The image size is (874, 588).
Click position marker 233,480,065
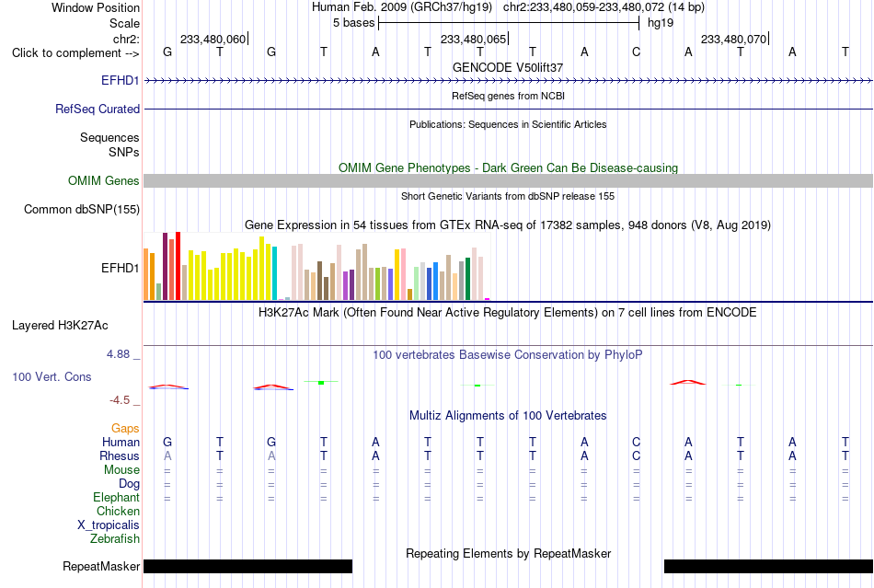click(x=473, y=39)
